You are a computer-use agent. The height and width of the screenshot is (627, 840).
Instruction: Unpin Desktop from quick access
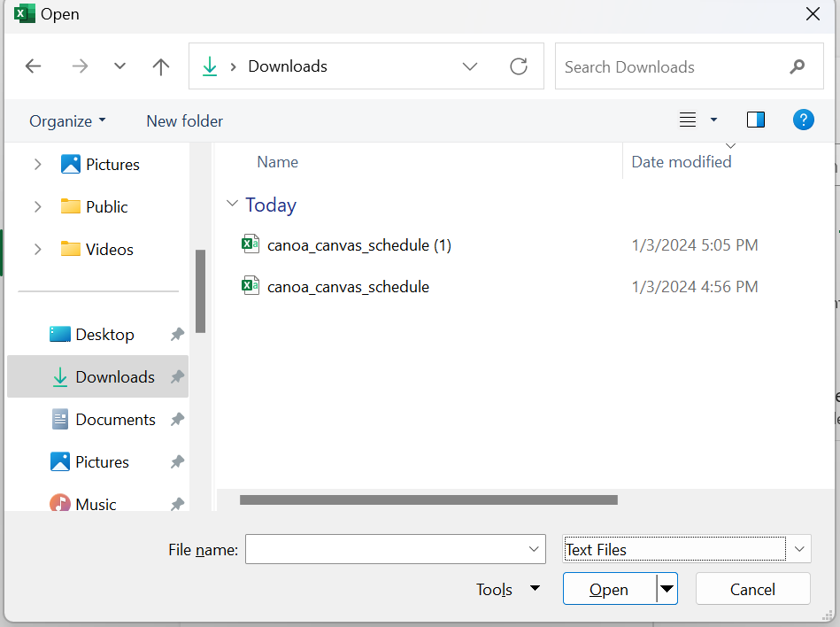[x=177, y=335]
